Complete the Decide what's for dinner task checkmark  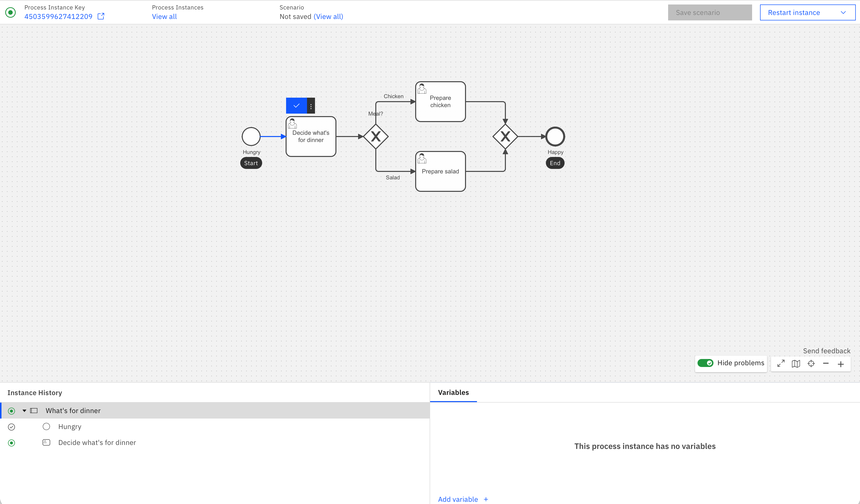click(x=296, y=106)
